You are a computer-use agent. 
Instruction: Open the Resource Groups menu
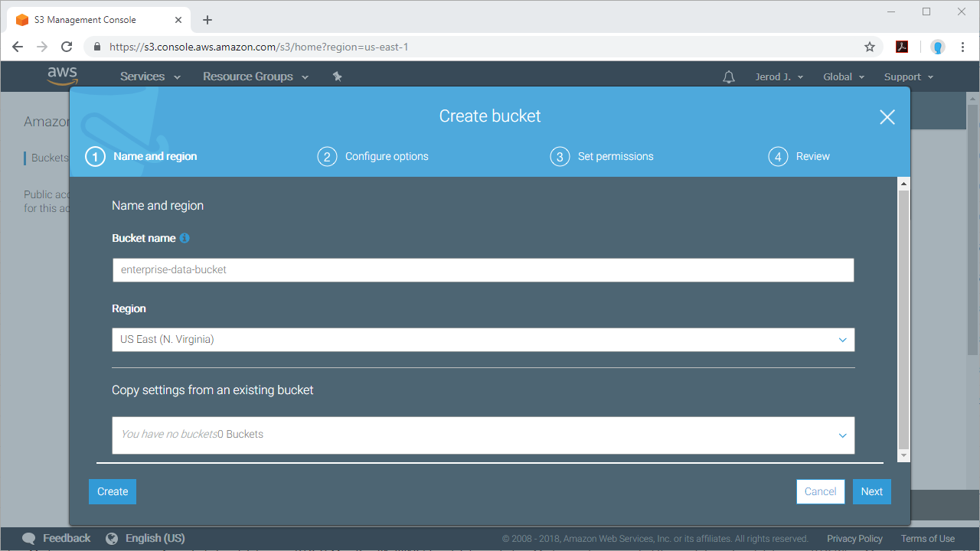[255, 77]
